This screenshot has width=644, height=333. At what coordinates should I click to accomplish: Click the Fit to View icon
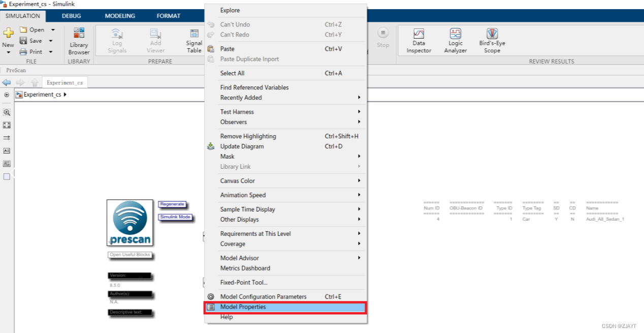click(7, 125)
